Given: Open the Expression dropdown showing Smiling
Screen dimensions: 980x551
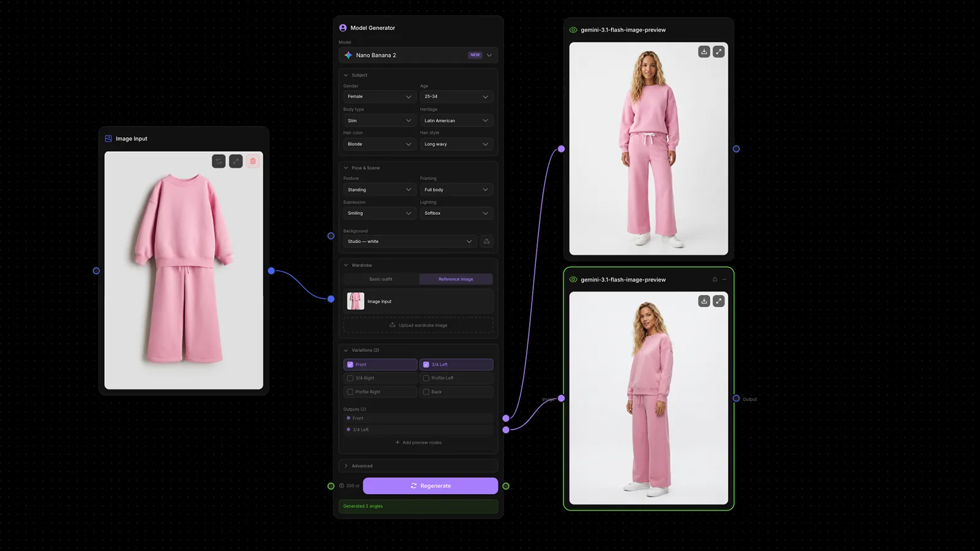Looking at the screenshot, I should [x=380, y=213].
